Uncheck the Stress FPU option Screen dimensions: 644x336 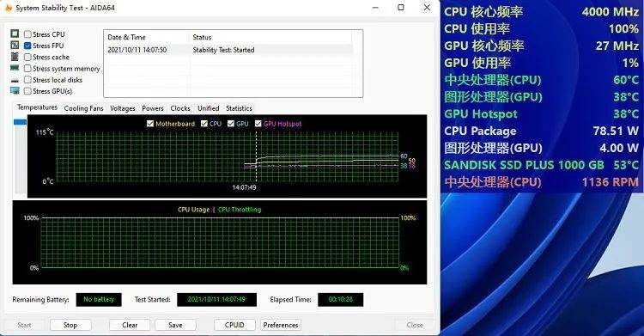(x=27, y=46)
